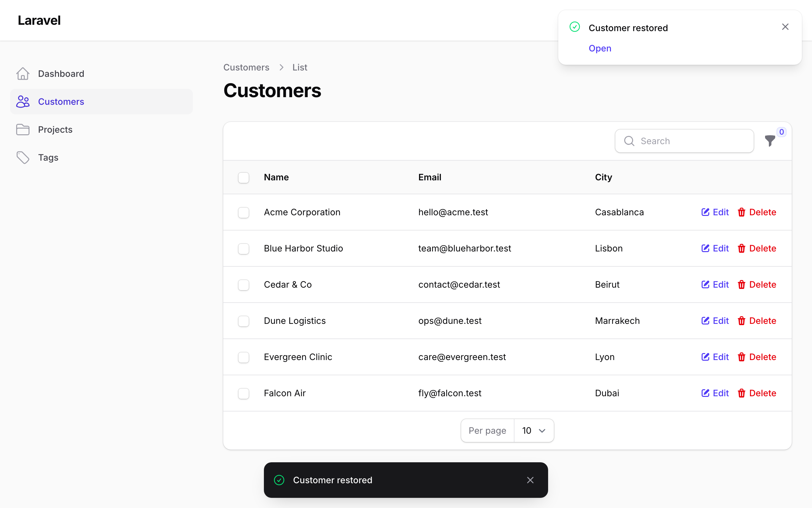Check the Cedar & Co row checkbox
The height and width of the screenshot is (508, 812).
tap(244, 285)
